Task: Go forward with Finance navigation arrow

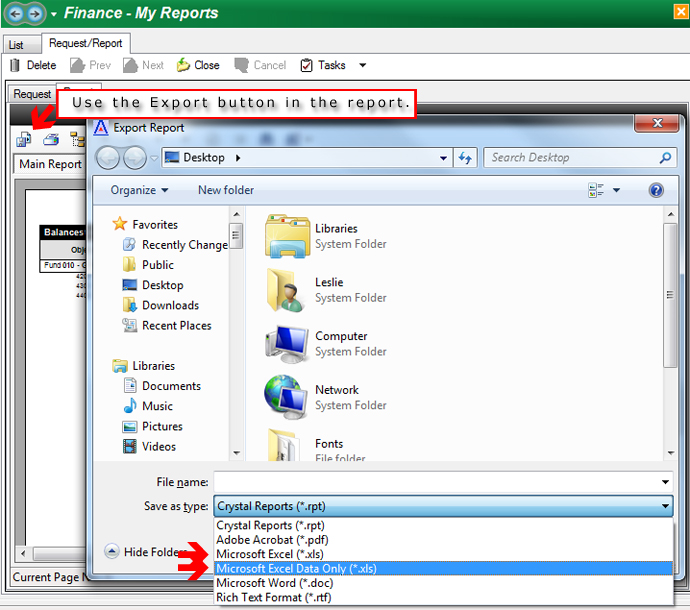Action: tap(35, 14)
